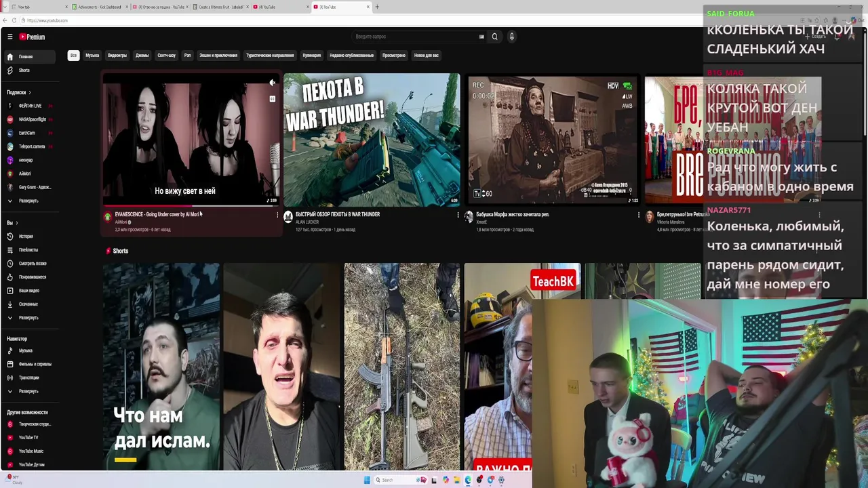Image resolution: width=868 pixels, height=488 pixels.
Task: Open the Что нам дал ислам short
Action: (x=161, y=367)
